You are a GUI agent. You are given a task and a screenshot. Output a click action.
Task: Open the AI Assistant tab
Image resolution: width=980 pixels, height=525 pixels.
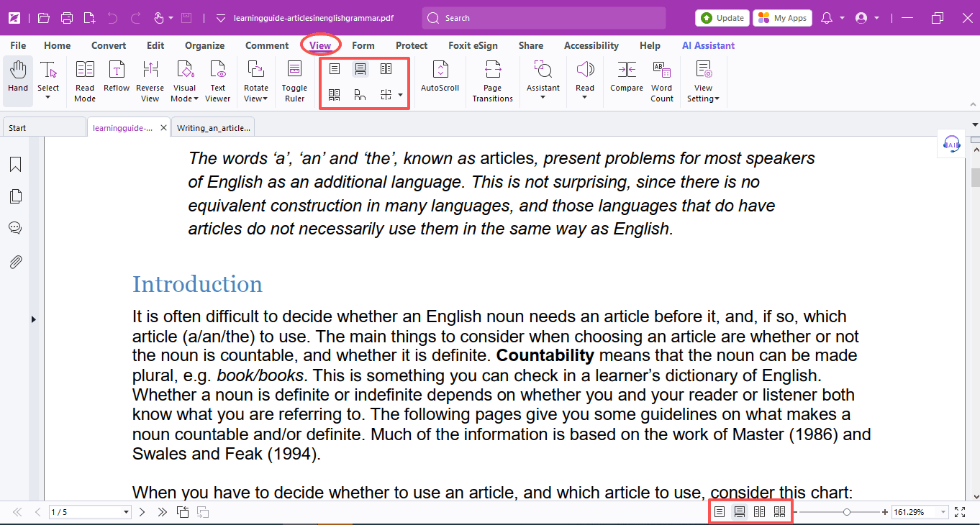709,45
